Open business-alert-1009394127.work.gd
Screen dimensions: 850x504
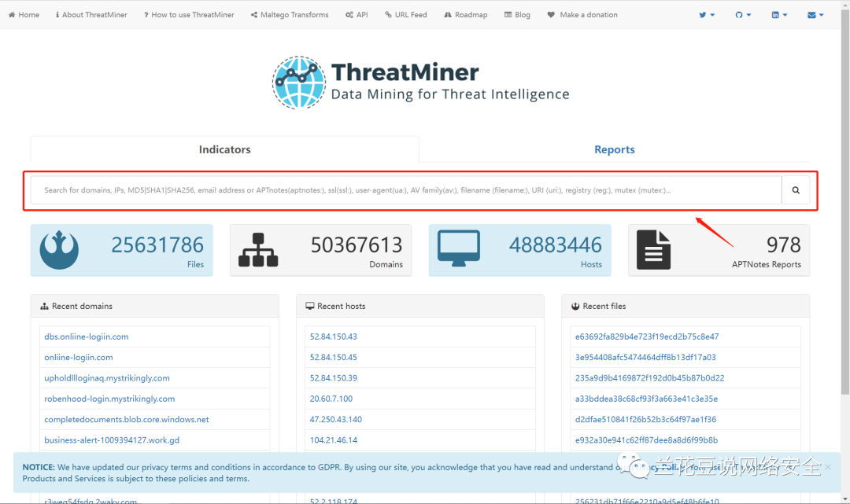(x=112, y=440)
